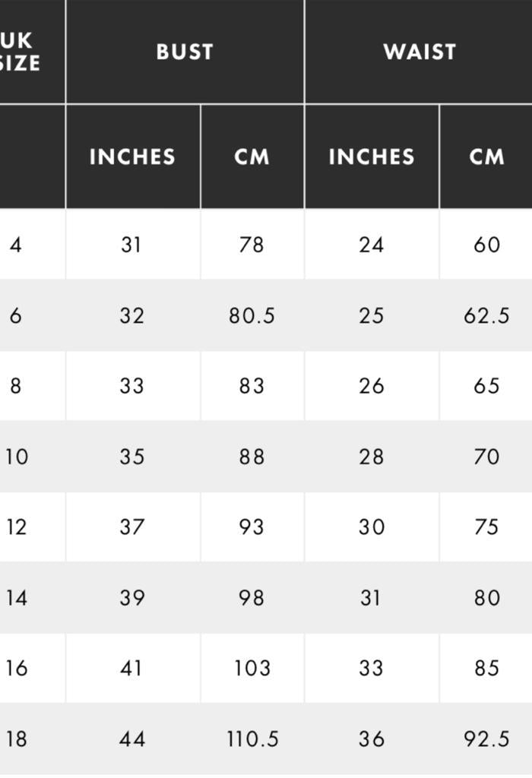Click the bust INCHES subheader
Viewport: 532px width, 778px height.
coord(132,157)
